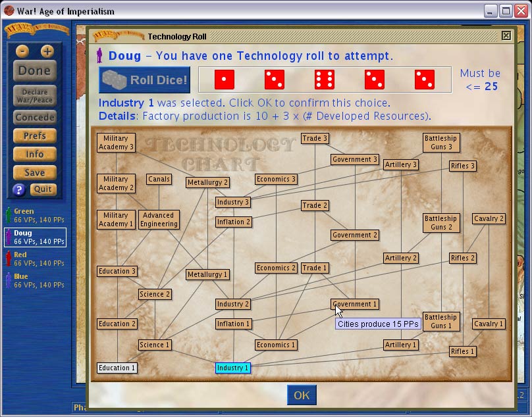
Task: Click the Done button in sidebar
Action: pyautogui.click(x=34, y=70)
